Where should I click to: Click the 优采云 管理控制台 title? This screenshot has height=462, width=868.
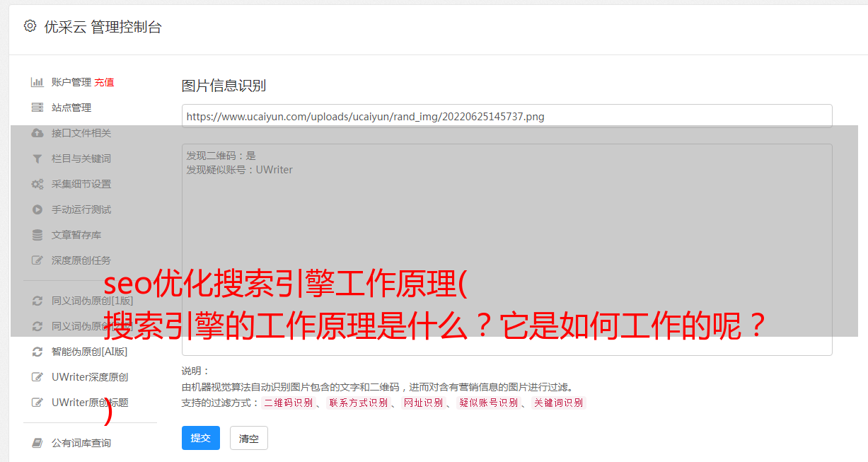tap(103, 27)
